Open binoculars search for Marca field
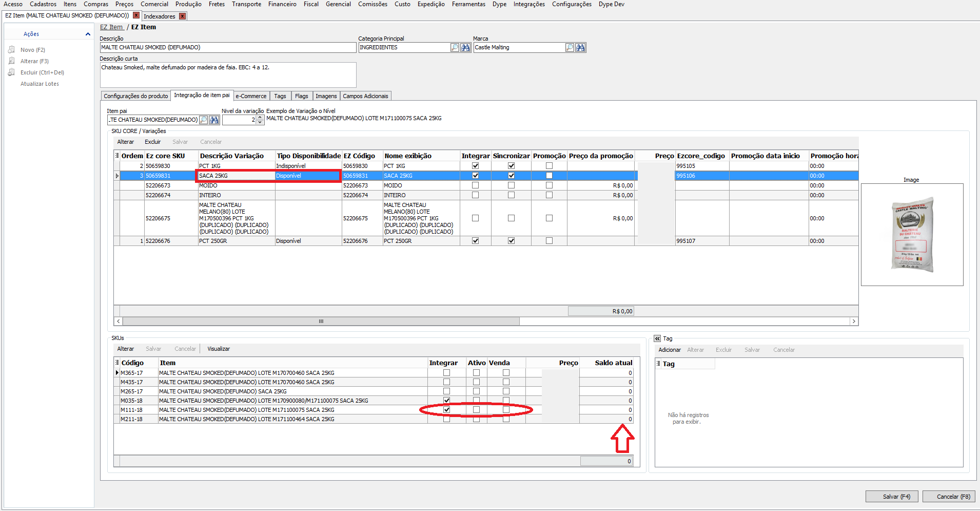The height and width of the screenshot is (511, 980). coord(580,48)
